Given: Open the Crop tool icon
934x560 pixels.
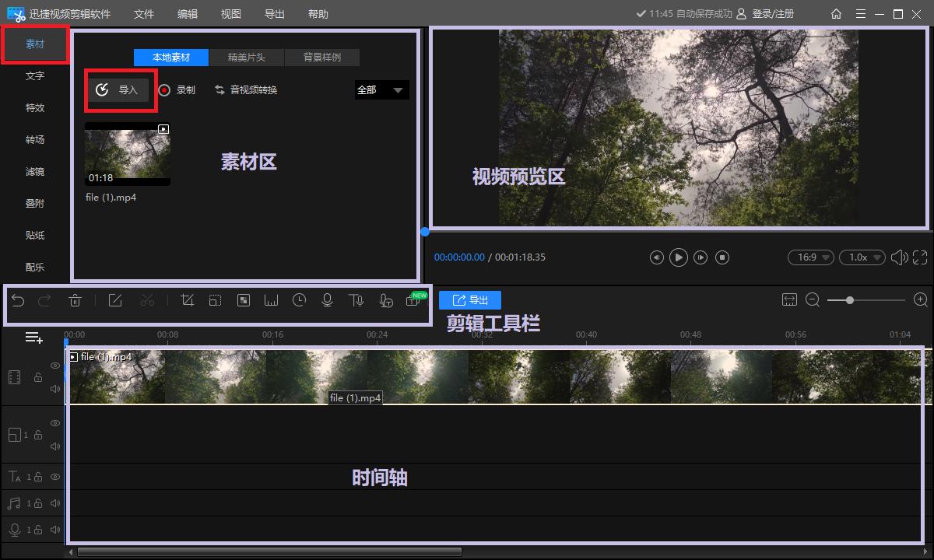Looking at the screenshot, I should 188,300.
